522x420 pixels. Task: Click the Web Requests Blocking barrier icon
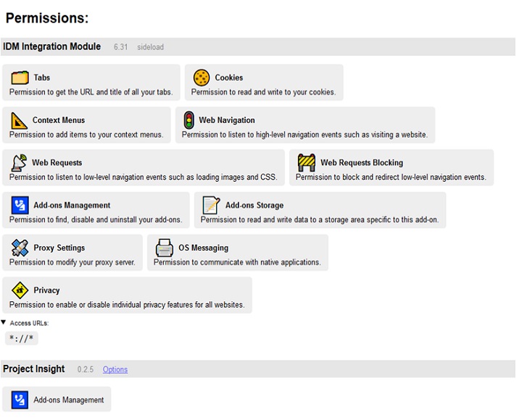pos(307,163)
